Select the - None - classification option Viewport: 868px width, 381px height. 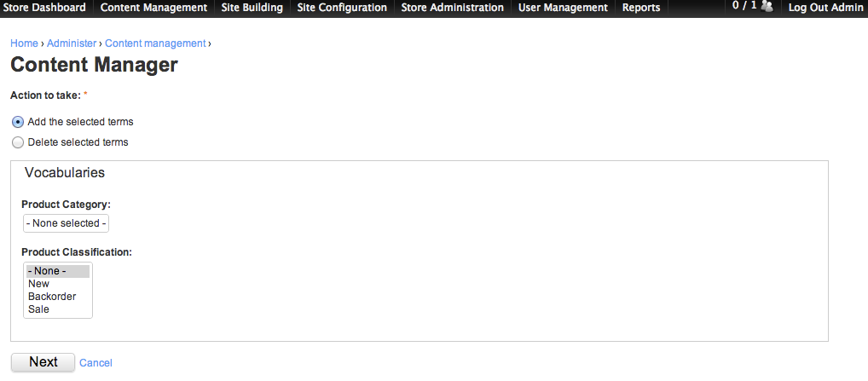pyautogui.click(x=58, y=271)
